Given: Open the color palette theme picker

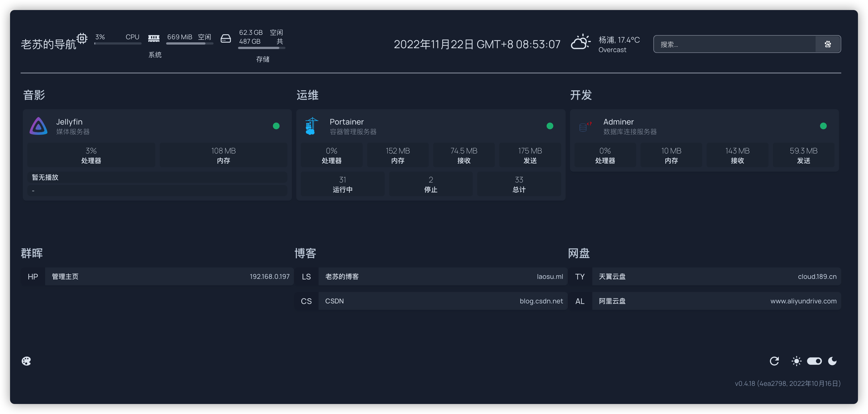Looking at the screenshot, I should click(x=26, y=361).
